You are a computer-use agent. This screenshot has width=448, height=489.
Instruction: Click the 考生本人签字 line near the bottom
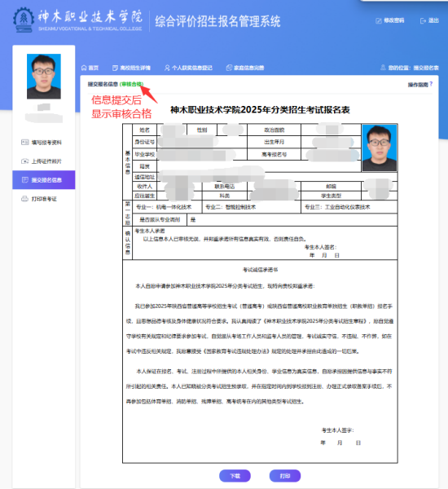(338, 430)
